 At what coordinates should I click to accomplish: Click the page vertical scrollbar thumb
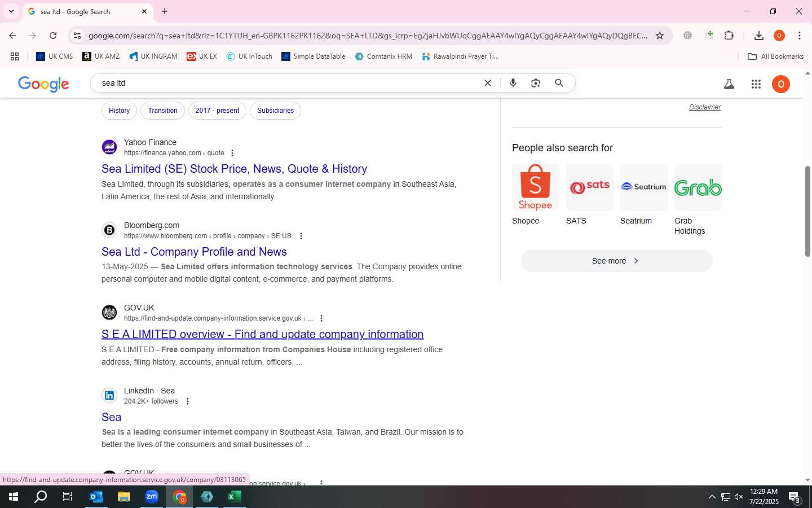pyautogui.click(x=807, y=211)
